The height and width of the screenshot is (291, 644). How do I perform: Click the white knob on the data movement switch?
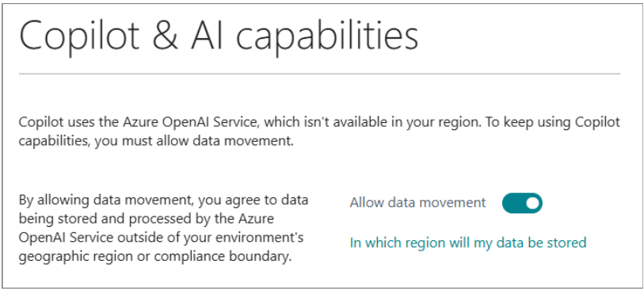(x=532, y=203)
